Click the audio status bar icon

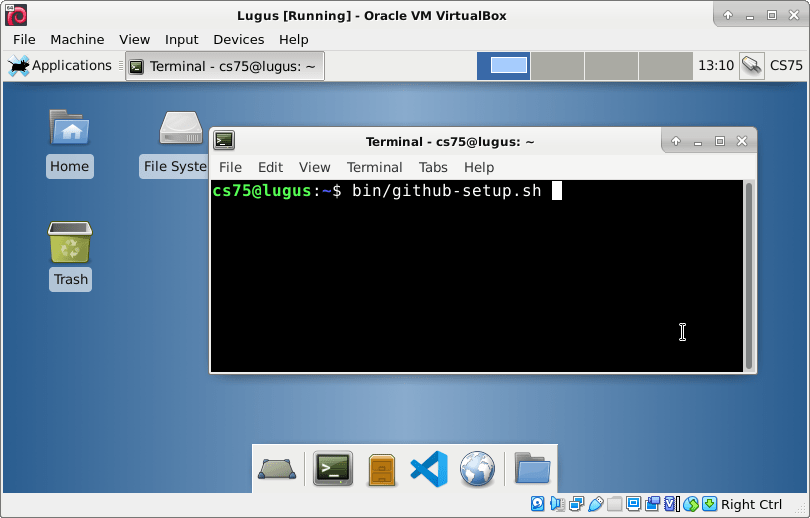click(x=557, y=504)
